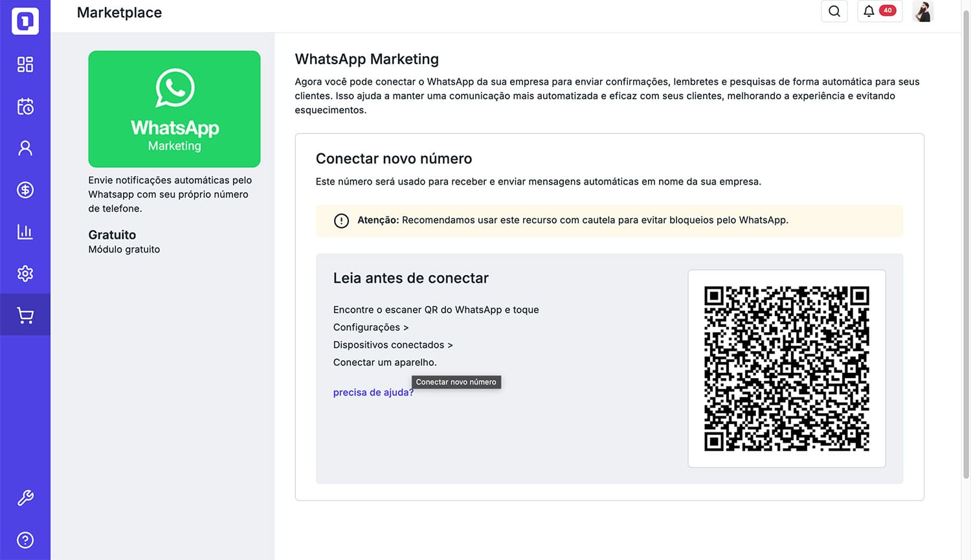Open the reports bar chart icon

click(25, 232)
